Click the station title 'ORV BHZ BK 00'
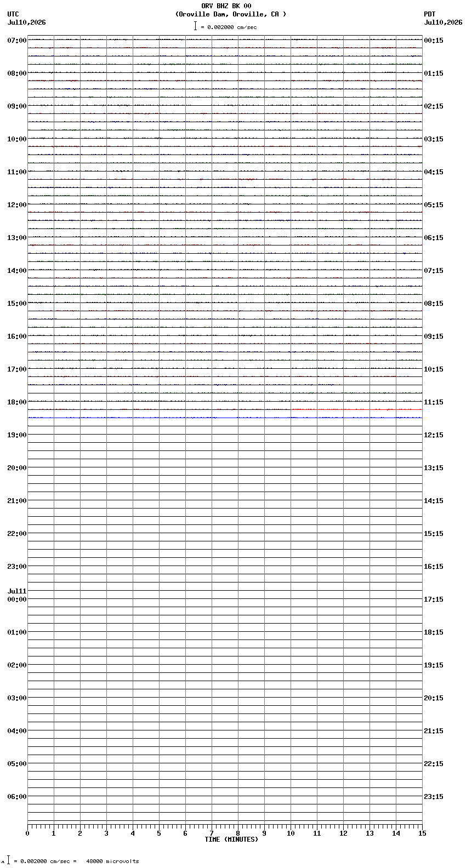The image size is (466, 868). [226, 6]
